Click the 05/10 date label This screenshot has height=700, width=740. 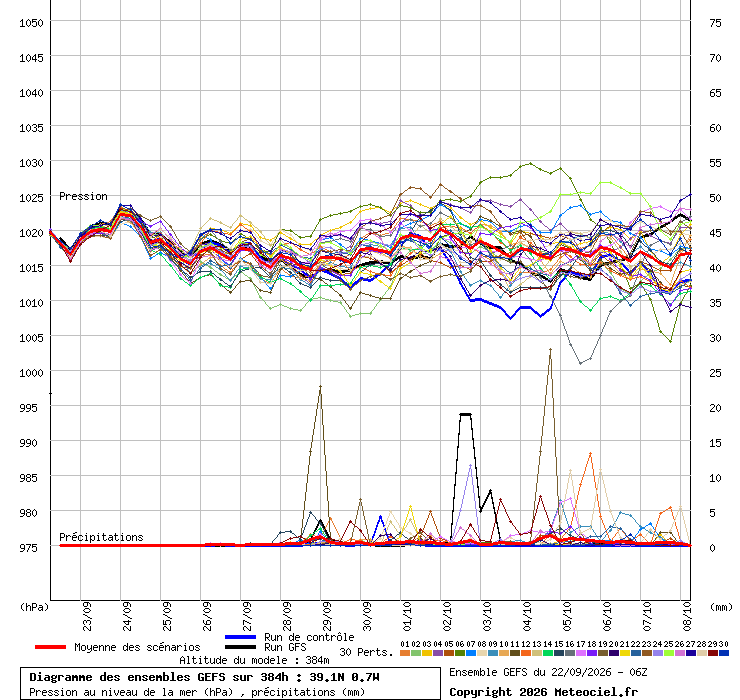pyautogui.click(x=567, y=616)
